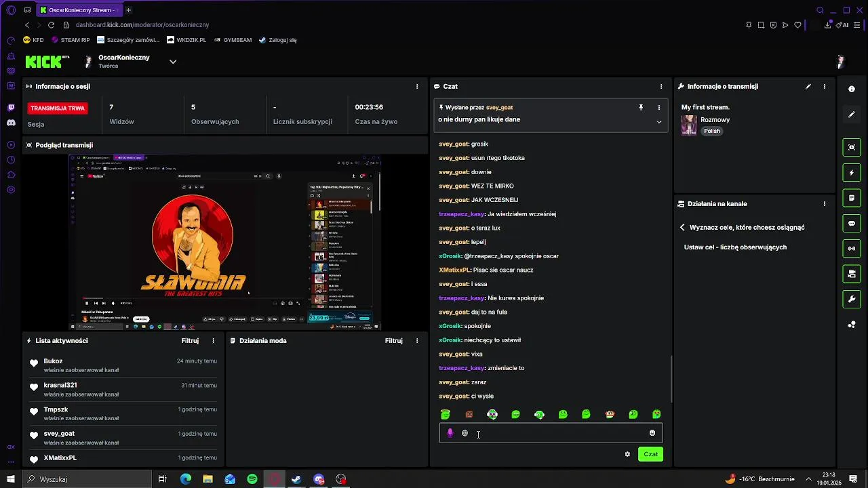Open Spotify from the taskbar
Image resolution: width=868 pixels, height=488 pixels.
252,479
